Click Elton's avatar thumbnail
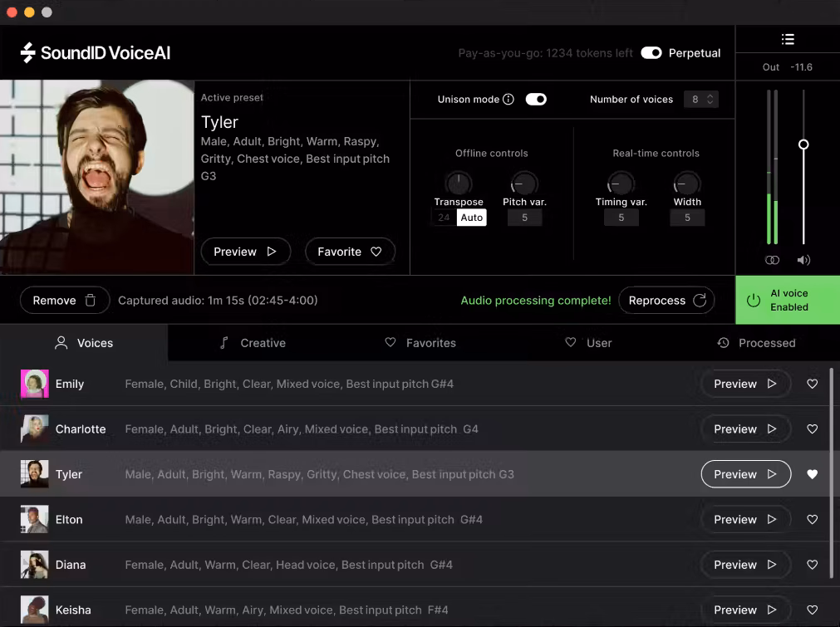The width and height of the screenshot is (840, 627). click(x=34, y=519)
